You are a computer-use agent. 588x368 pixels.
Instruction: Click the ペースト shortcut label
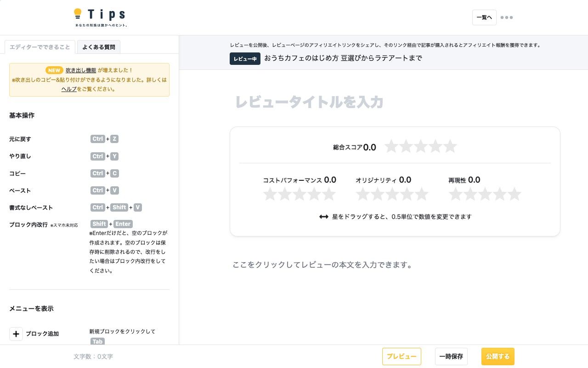pos(20,190)
